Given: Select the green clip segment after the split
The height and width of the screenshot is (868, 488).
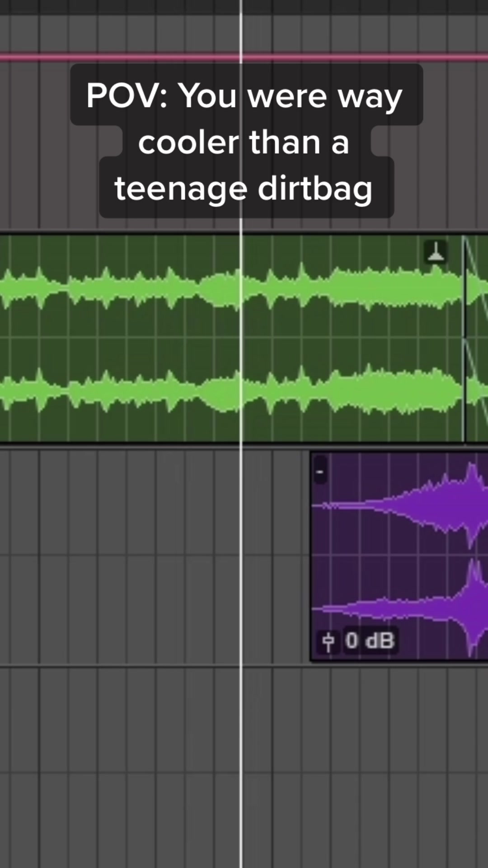Looking at the screenshot, I should [477, 338].
